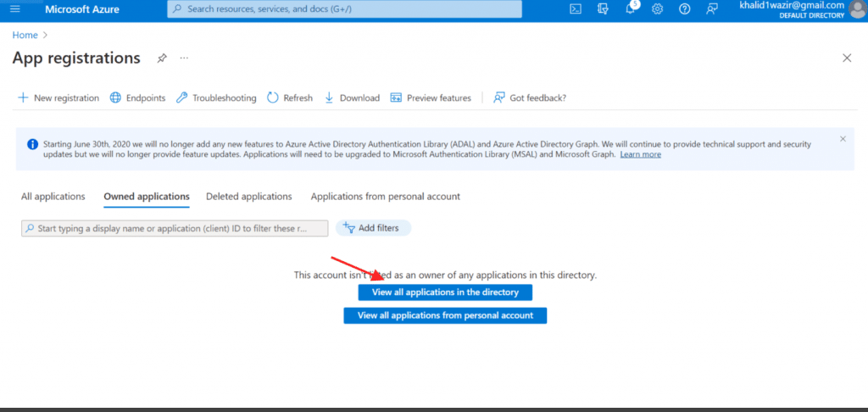Open Endpoints from the toolbar
This screenshot has height=412, width=868.
click(x=137, y=98)
